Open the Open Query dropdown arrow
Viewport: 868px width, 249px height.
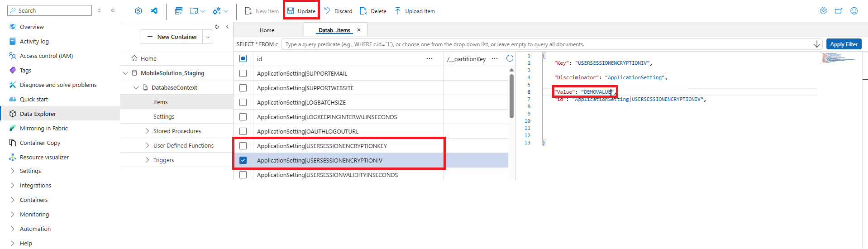[203, 11]
